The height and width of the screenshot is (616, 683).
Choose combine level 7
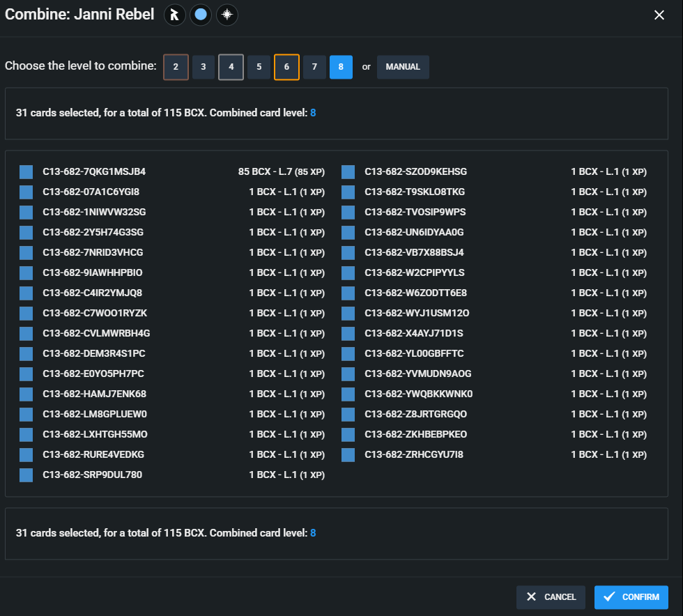pos(314,67)
